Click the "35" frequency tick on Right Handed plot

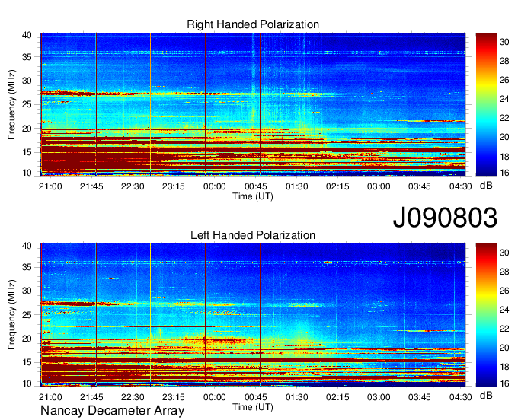point(27,57)
